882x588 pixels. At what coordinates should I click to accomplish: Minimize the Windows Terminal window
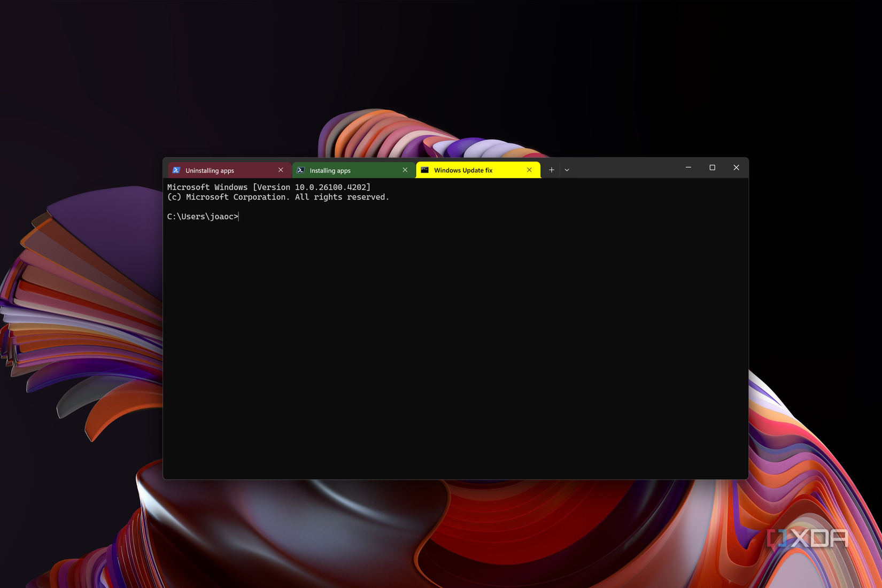688,168
